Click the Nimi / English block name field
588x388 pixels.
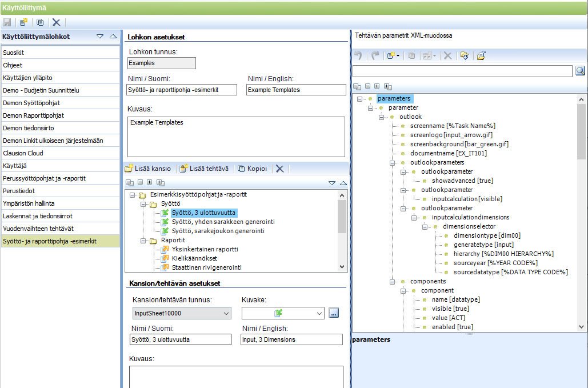tap(296, 90)
